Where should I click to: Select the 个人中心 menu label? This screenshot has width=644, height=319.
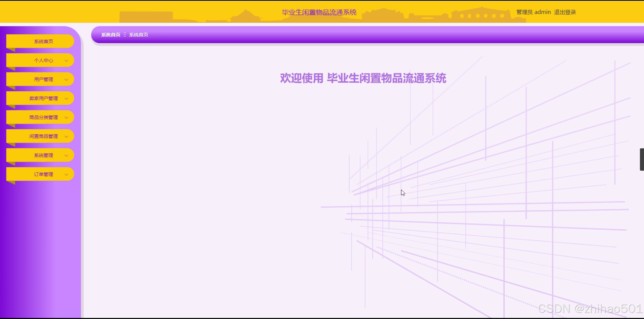click(43, 60)
